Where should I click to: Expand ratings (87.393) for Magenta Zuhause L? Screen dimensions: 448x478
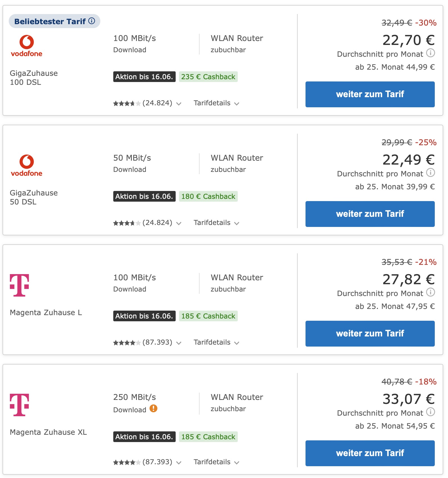click(147, 342)
